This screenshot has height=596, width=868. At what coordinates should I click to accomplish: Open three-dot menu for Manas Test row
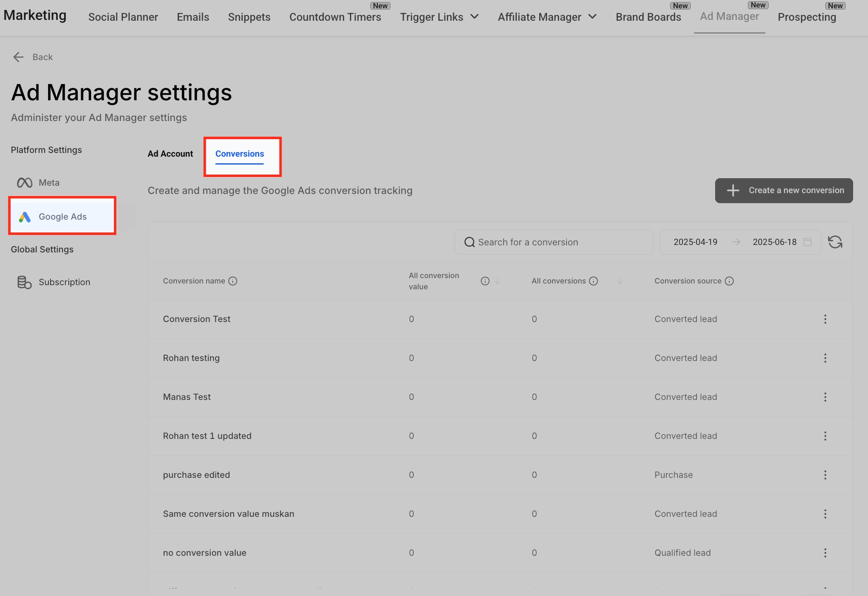[x=825, y=397]
